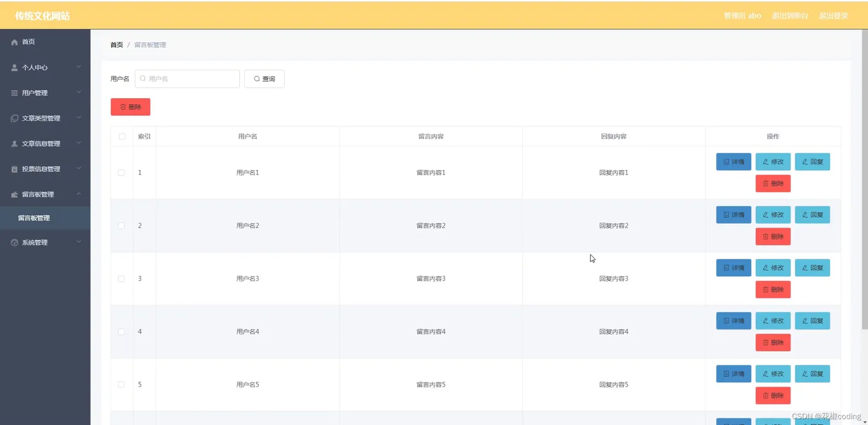Screen dimensions: 868x425
Task: Click the vertical scrollbar on the right edge
Action: [x=865, y=180]
